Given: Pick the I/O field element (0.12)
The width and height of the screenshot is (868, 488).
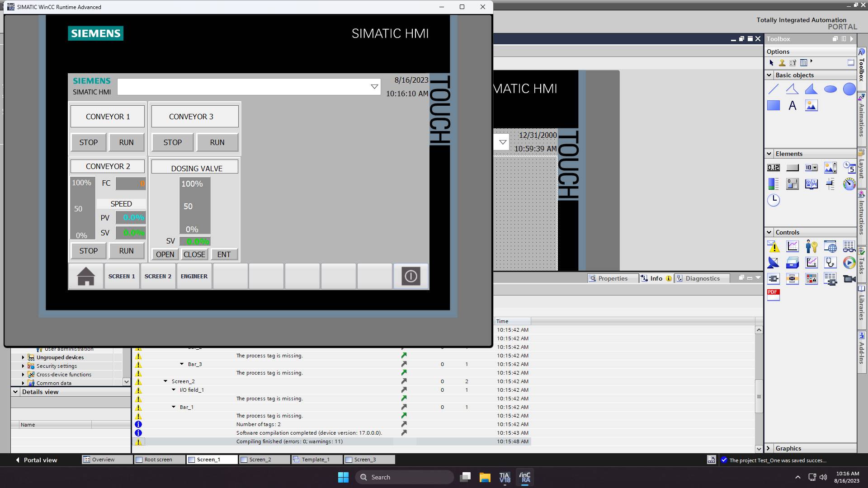Looking at the screenshot, I should pos(774,168).
